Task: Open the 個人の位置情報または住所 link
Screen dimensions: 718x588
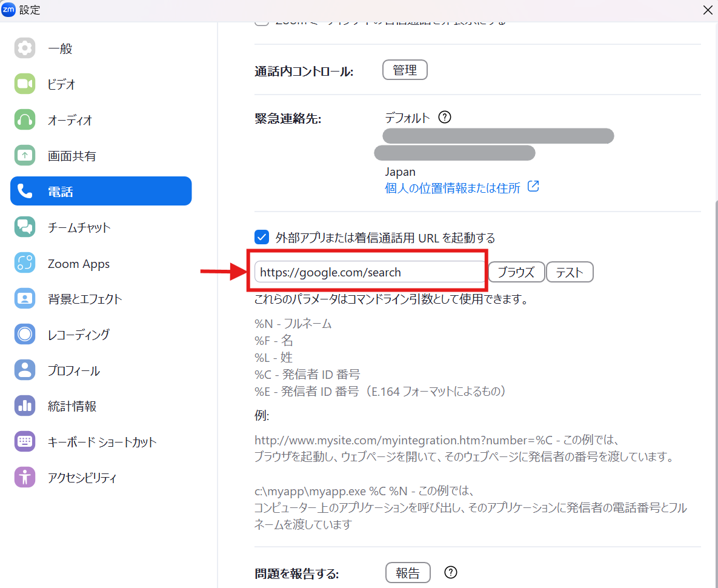Action: coord(453,188)
